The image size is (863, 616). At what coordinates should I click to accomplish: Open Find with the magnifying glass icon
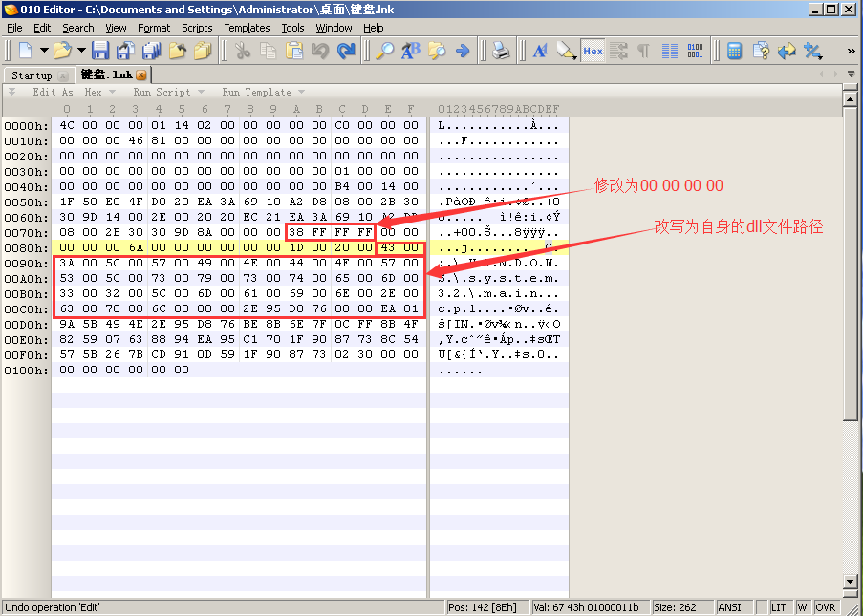tap(385, 51)
